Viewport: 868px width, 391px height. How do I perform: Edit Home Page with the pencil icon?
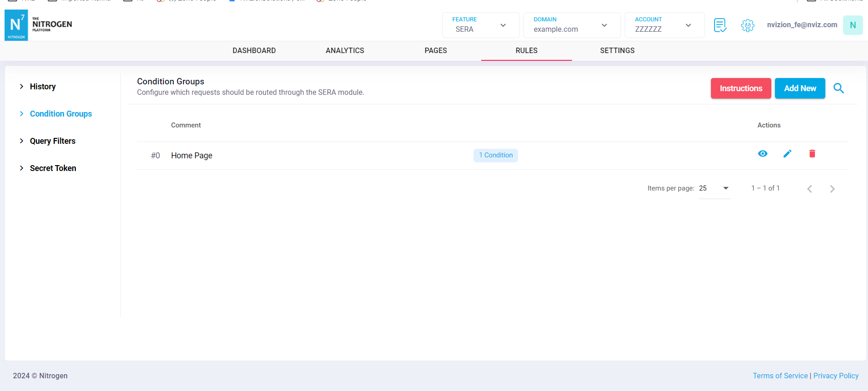pyautogui.click(x=787, y=154)
